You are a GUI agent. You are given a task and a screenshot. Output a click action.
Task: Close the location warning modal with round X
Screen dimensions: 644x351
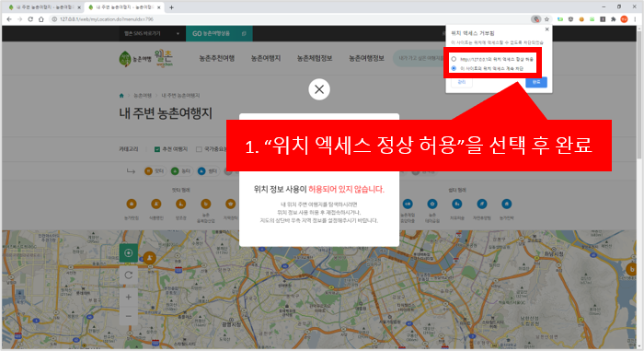click(319, 89)
